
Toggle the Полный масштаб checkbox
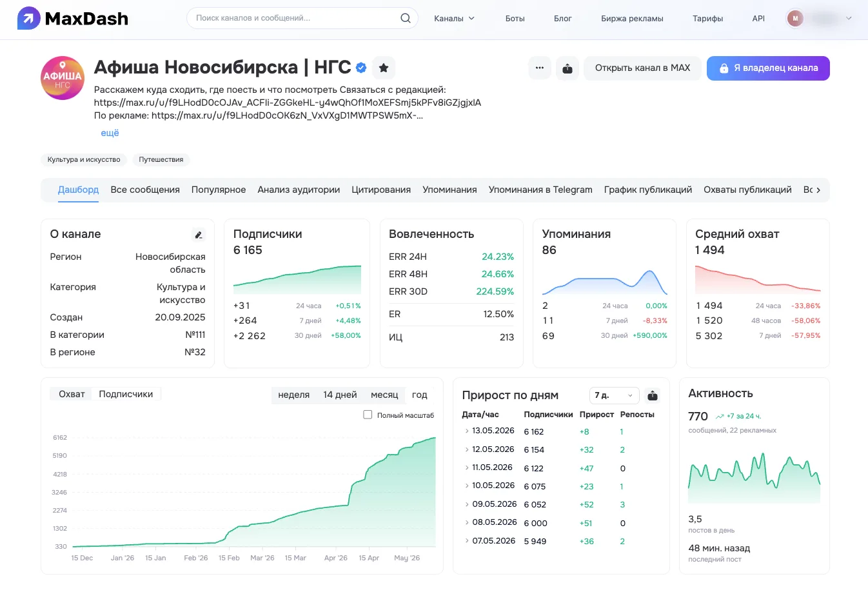(x=368, y=415)
